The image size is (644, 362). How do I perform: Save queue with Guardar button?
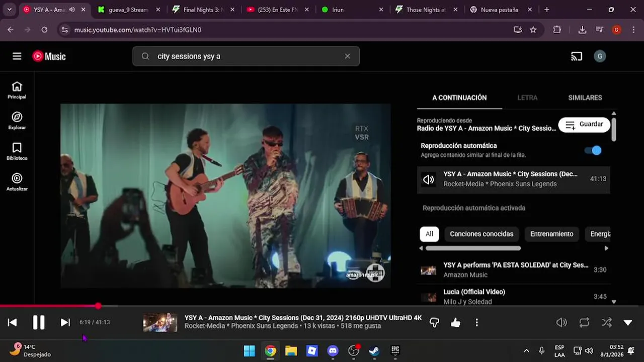point(584,125)
